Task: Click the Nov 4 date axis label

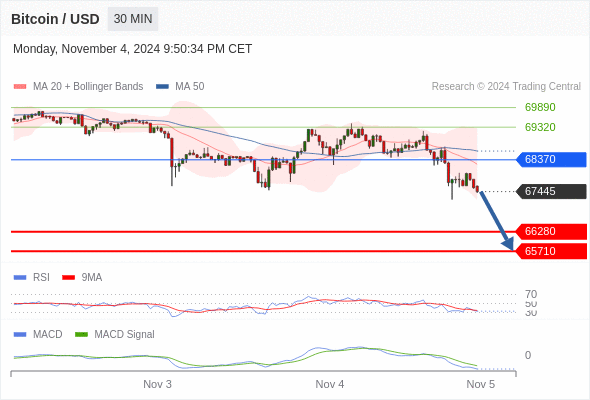Action: (330, 384)
